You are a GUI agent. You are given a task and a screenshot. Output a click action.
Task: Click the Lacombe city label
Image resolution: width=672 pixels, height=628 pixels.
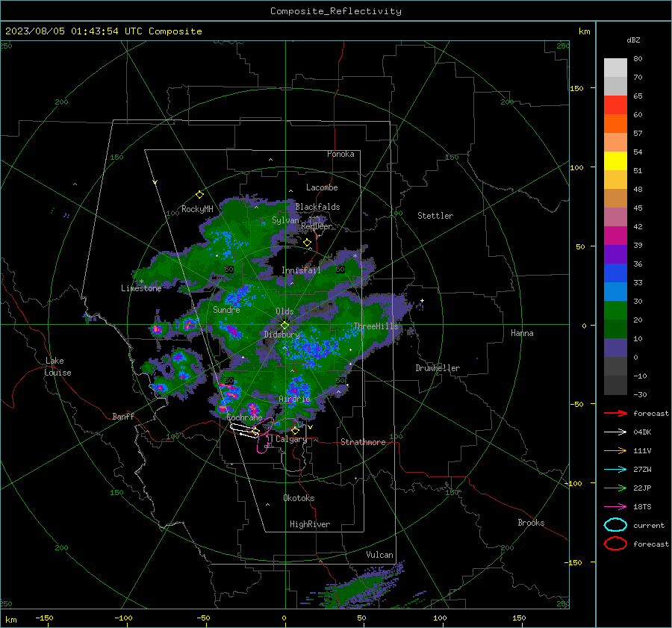point(322,187)
